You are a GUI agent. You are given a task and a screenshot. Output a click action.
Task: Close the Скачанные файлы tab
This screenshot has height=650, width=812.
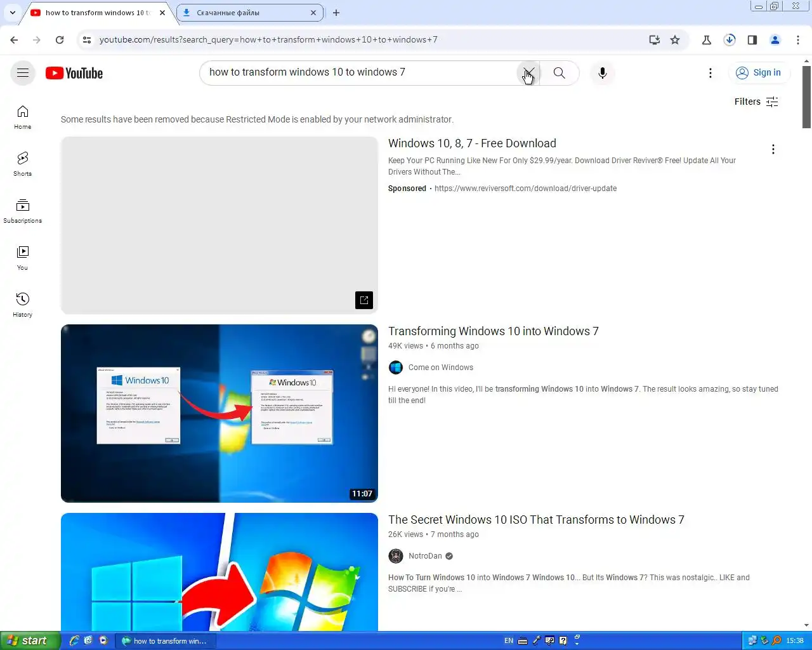313,13
